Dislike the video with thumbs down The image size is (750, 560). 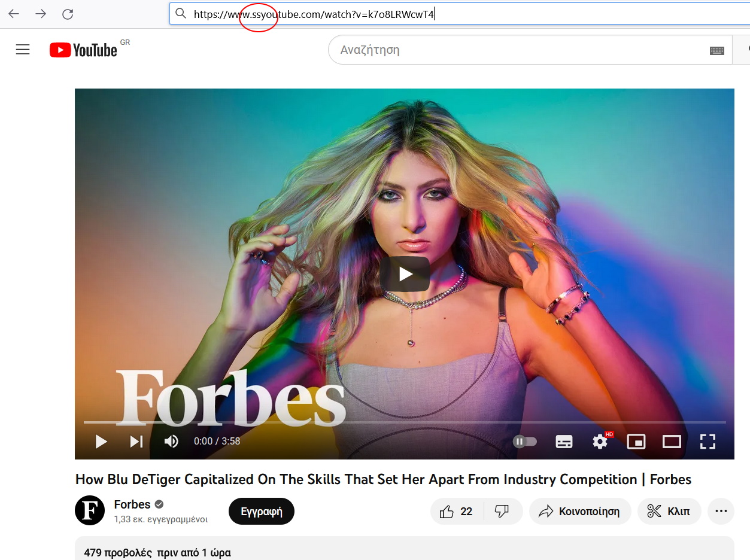pos(502,511)
